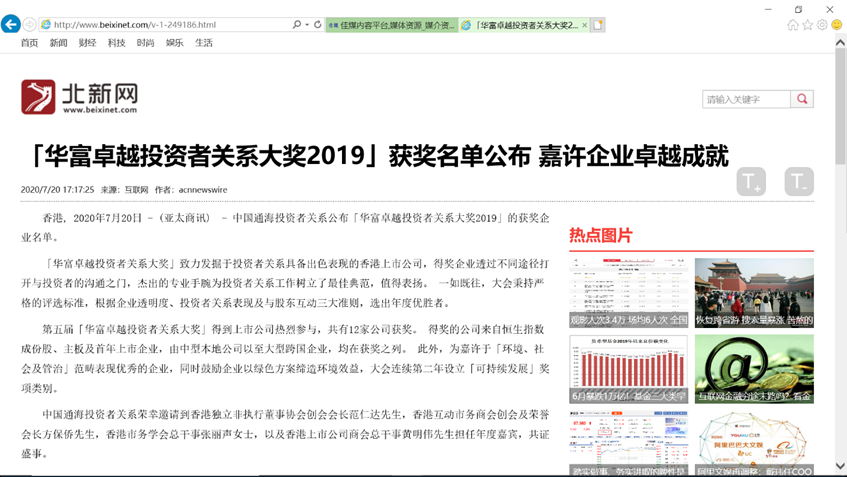Open the 观影人次3.4万 thumbnail
Screen dimensions: 847x477
[628, 293]
